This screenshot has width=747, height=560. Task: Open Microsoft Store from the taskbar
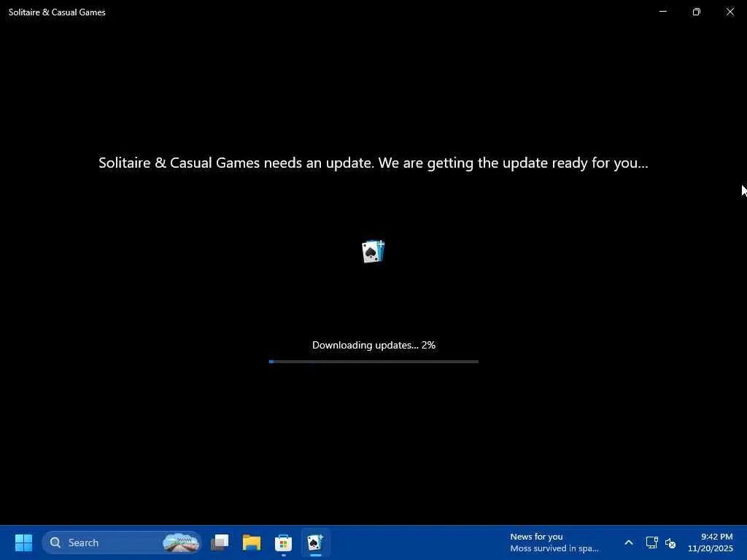284,542
